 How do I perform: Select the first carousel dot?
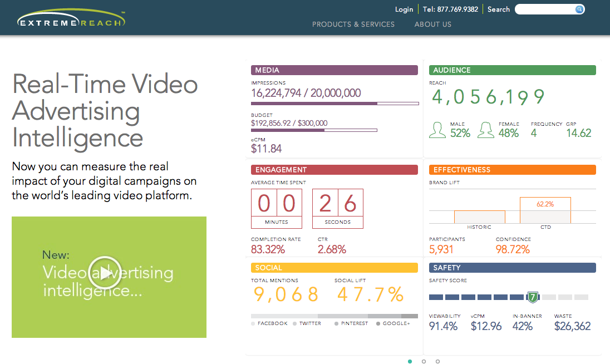[410, 361]
